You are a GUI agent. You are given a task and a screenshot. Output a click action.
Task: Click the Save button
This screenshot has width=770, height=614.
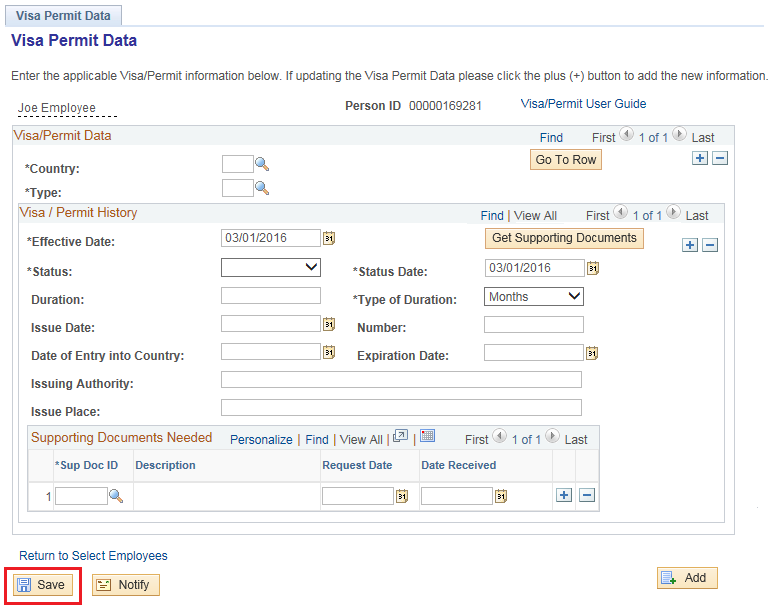click(42, 585)
